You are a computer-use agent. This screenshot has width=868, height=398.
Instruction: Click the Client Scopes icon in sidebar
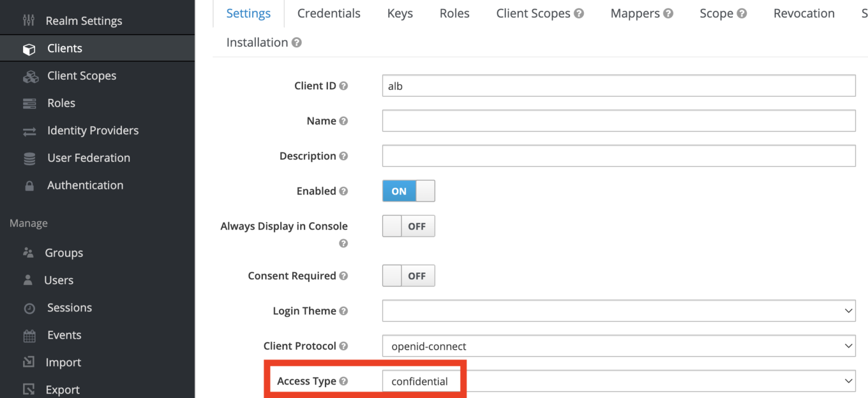(x=29, y=75)
